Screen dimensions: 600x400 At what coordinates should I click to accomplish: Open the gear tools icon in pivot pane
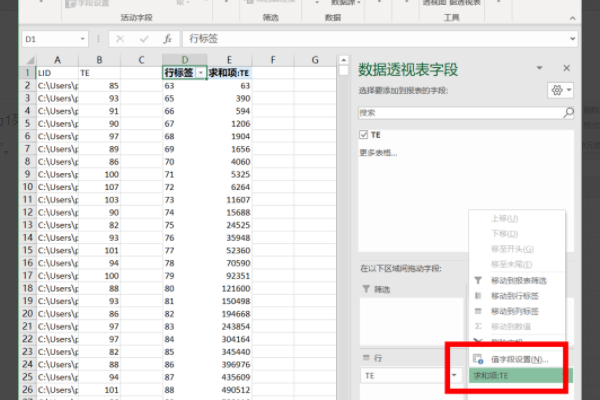(x=557, y=90)
